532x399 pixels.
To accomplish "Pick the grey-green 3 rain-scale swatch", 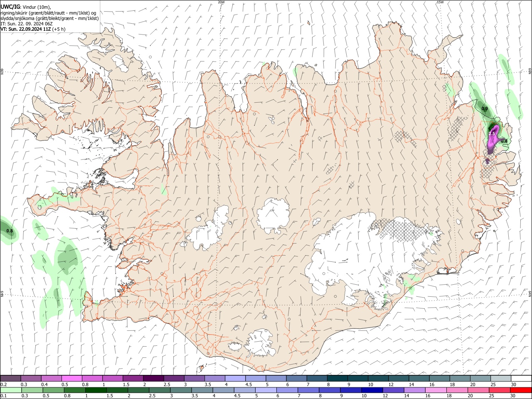I will pos(181,390).
